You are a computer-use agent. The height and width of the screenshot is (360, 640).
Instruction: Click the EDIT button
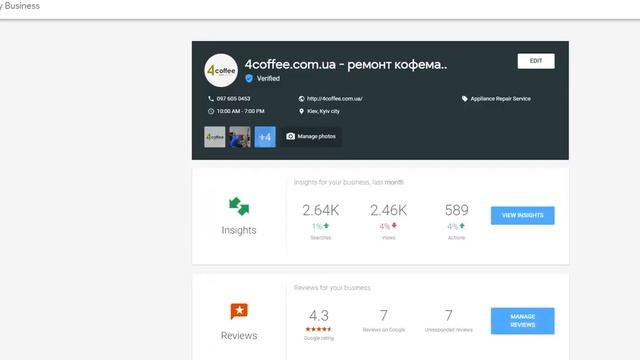click(x=536, y=61)
